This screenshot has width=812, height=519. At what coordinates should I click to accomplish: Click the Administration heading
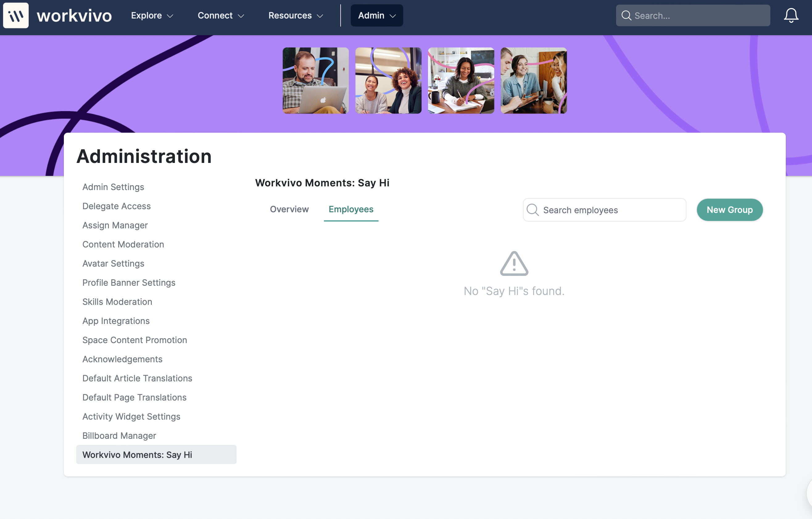click(144, 156)
